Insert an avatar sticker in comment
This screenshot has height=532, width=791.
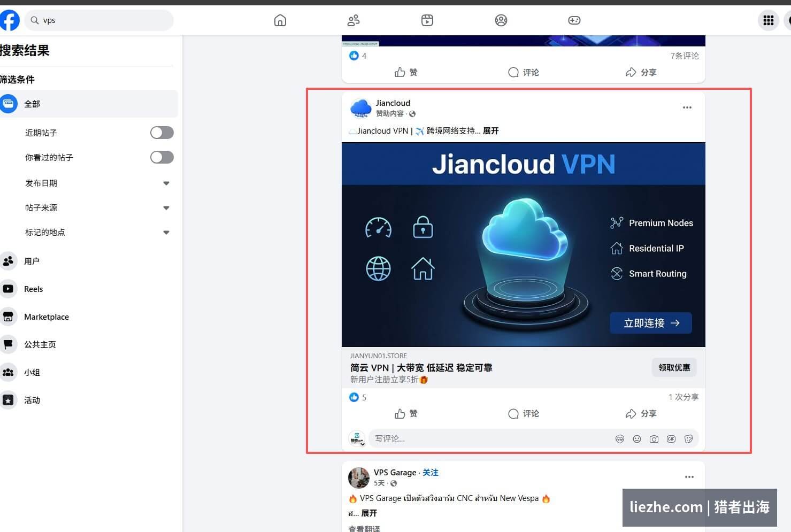[620, 439]
